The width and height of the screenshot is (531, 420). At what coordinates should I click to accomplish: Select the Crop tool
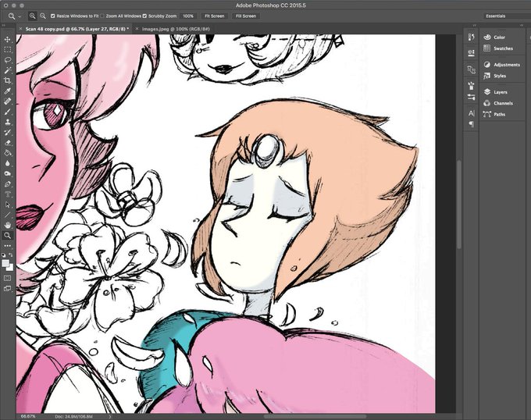(x=8, y=80)
